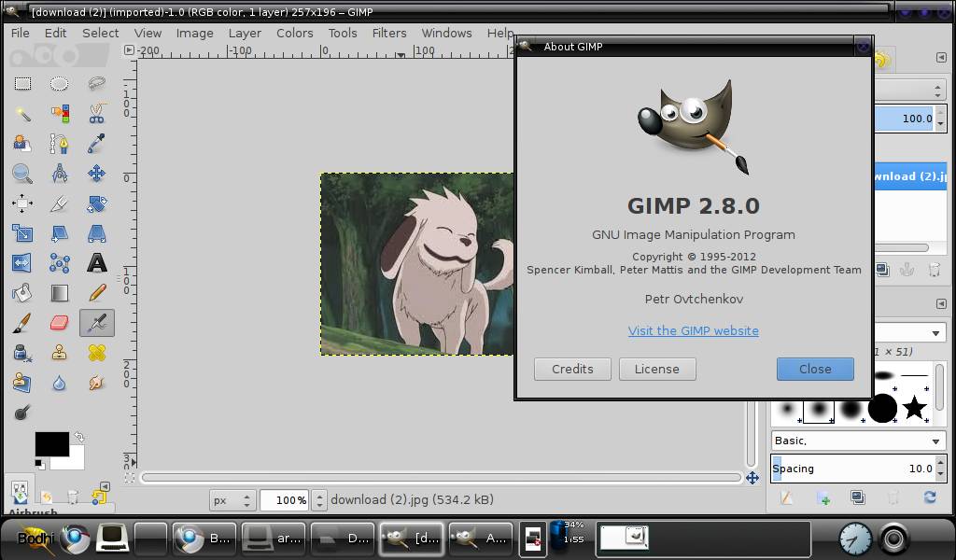
Task: Select the Heal bandage tool
Action: pos(96,353)
